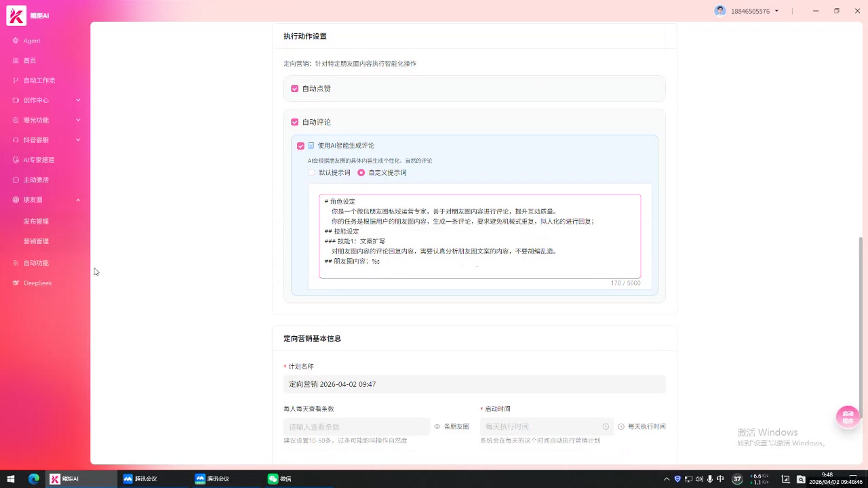
Task: Click the search folder tray icon
Action: 801,479
